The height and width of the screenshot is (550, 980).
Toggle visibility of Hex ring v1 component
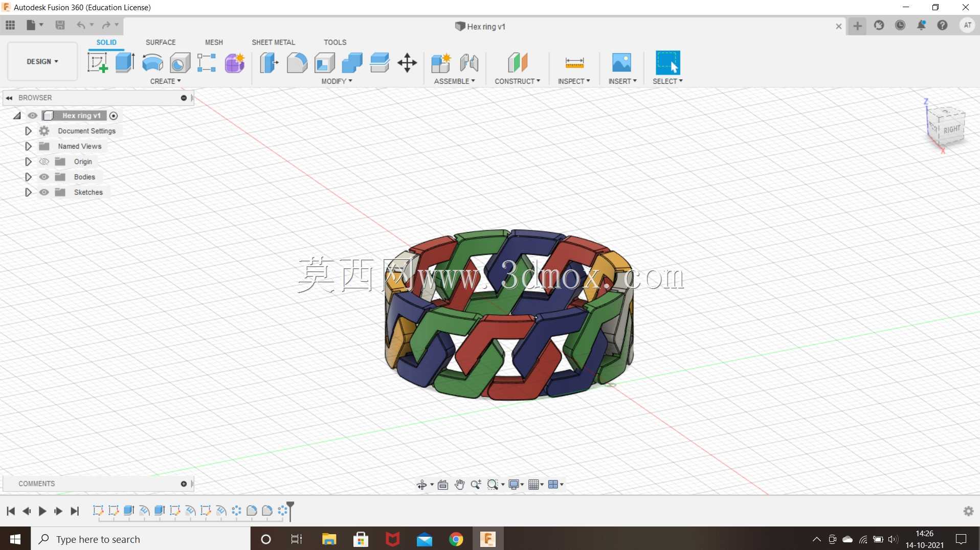coord(33,116)
